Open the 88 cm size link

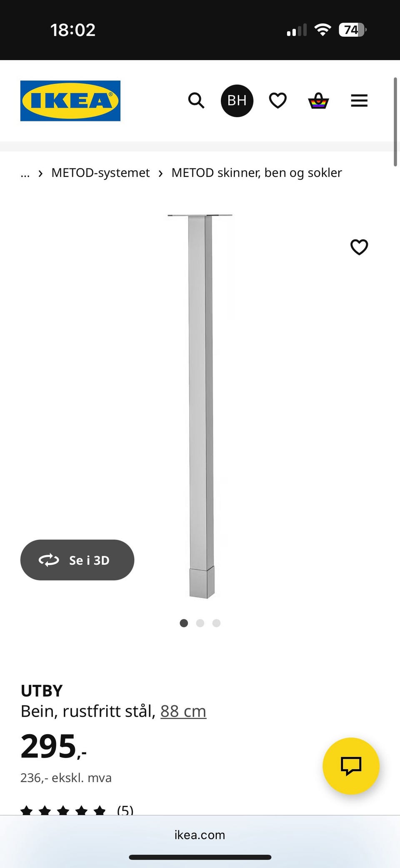point(183,711)
